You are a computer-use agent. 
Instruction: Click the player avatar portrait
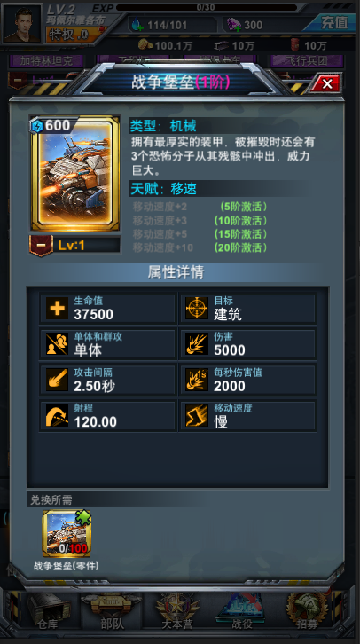(22, 23)
